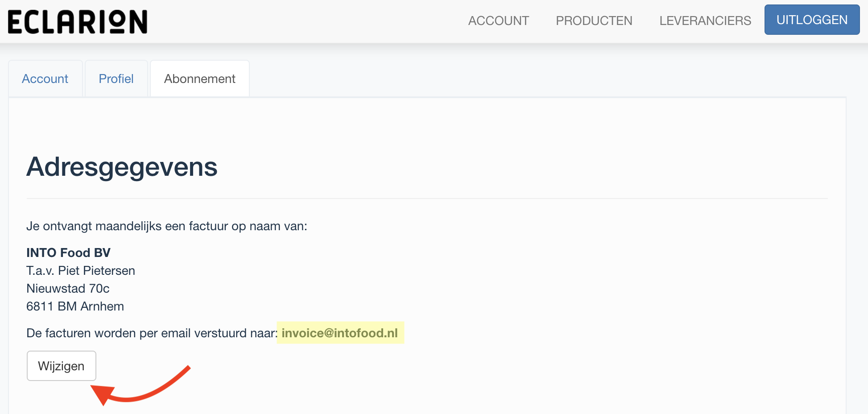Image resolution: width=868 pixels, height=414 pixels.
Task: Switch to the Profiel tab
Action: 116,79
